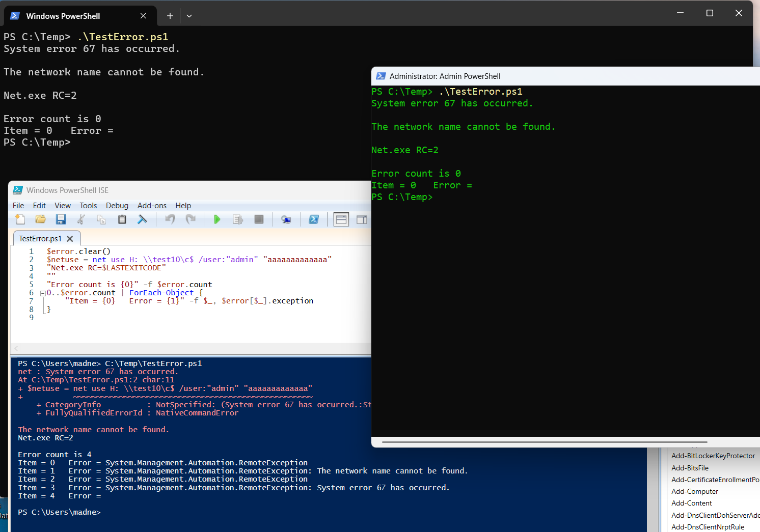The width and height of the screenshot is (760, 532).
Task: Click the Windows PowerShell ISE title bar icon
Action: click(x=18, y=190)
